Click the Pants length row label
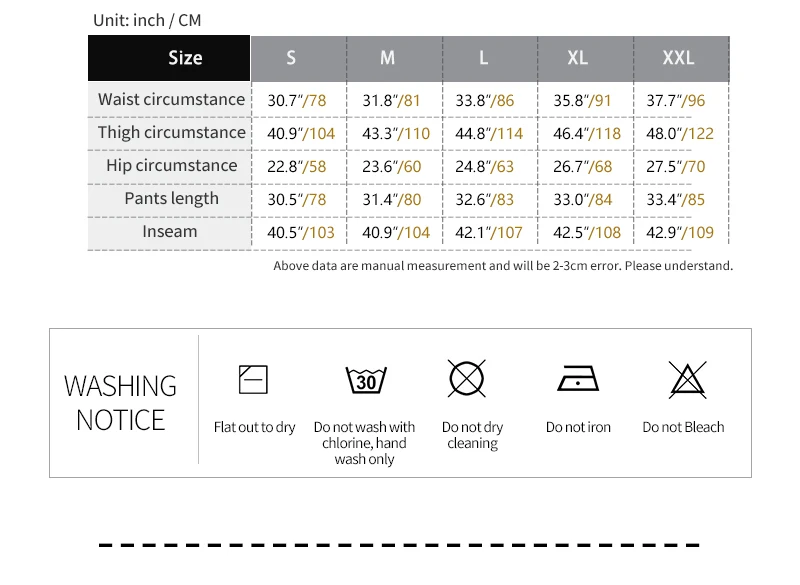This screenshot has height=585, width=800. [x=171, y=199]
